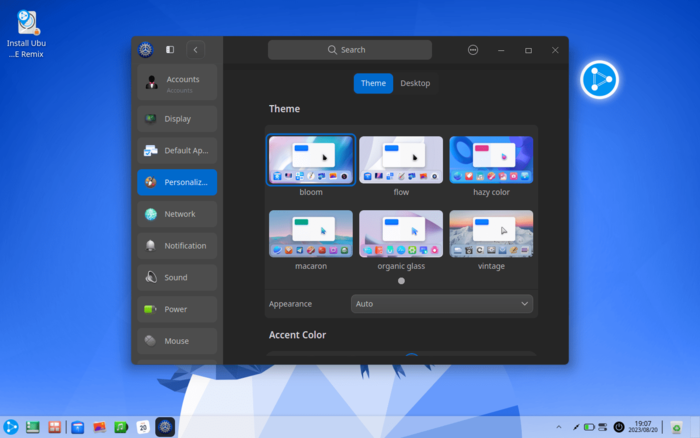This screenshot has width=700, height=438.
Task: Open the red-orange grid taskbar icon
Action: [x=54, y=427]
